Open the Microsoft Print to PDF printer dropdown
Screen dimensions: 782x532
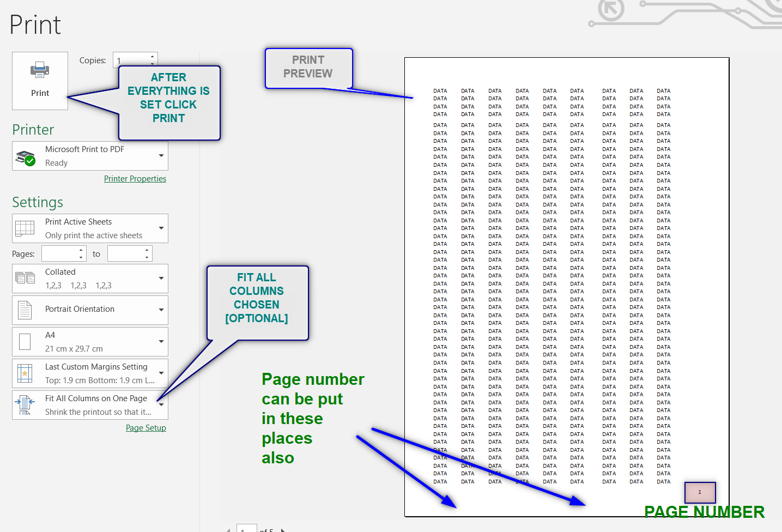(x=90, y=156)
